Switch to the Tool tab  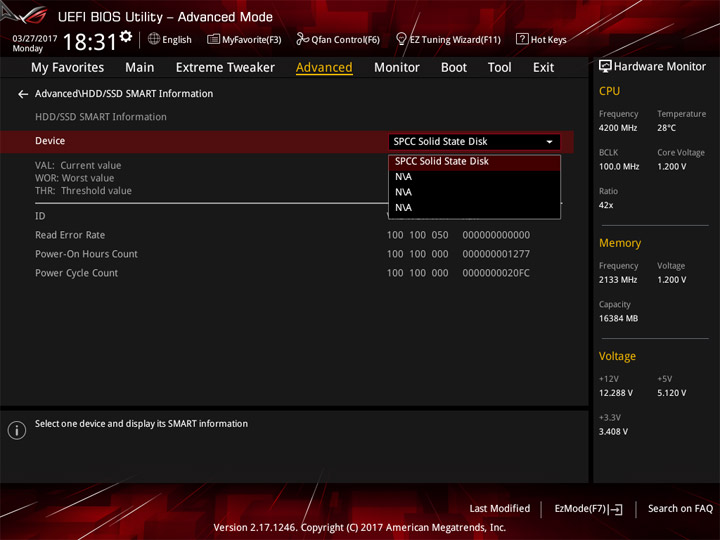[500, 68]
